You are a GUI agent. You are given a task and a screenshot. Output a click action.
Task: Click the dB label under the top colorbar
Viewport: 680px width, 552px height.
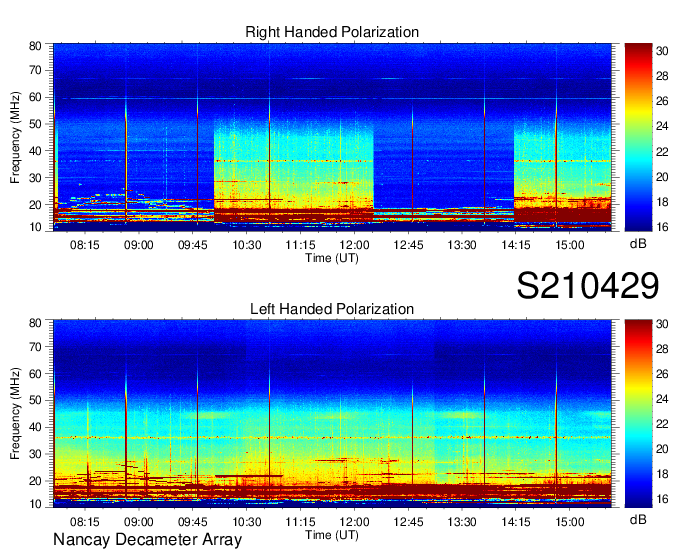click(x=638, y=244)
